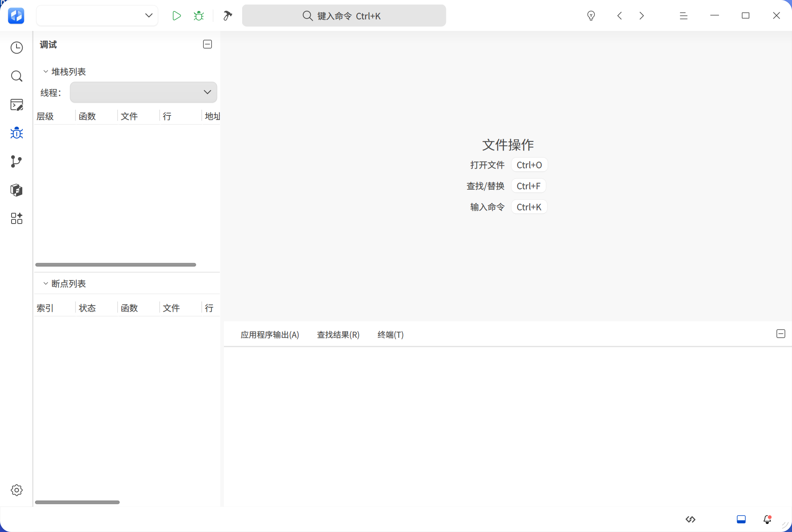Open the hamburger main menu

pos(684,16)
